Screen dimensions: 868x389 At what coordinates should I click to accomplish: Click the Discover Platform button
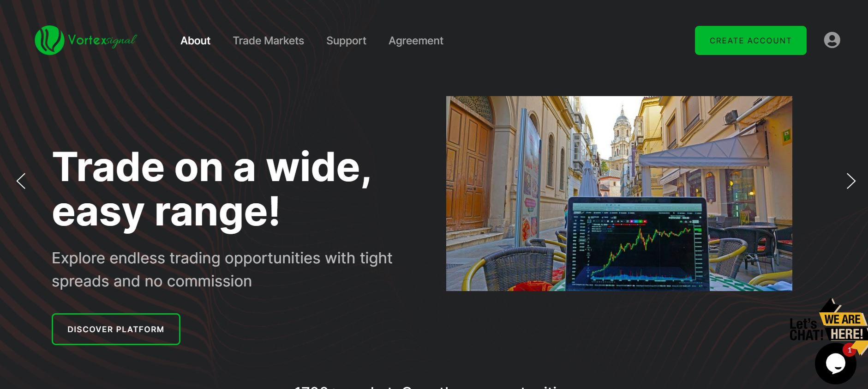tap(116, 329)
